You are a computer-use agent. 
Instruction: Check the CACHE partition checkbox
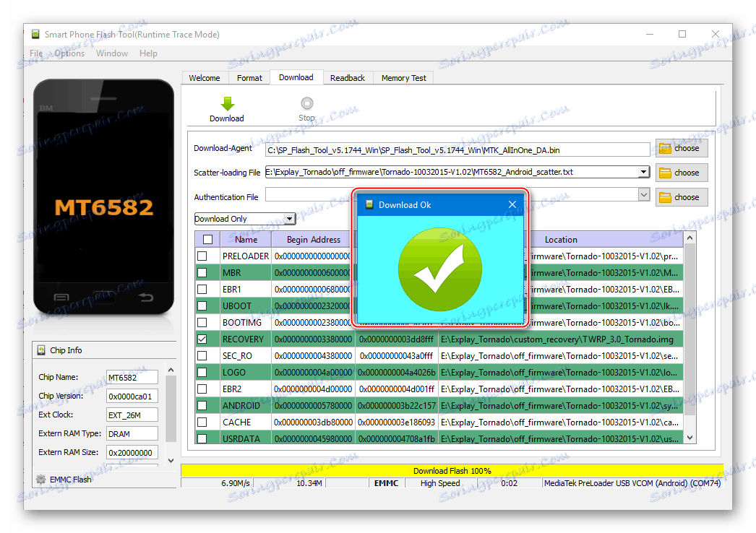(202, 422)
